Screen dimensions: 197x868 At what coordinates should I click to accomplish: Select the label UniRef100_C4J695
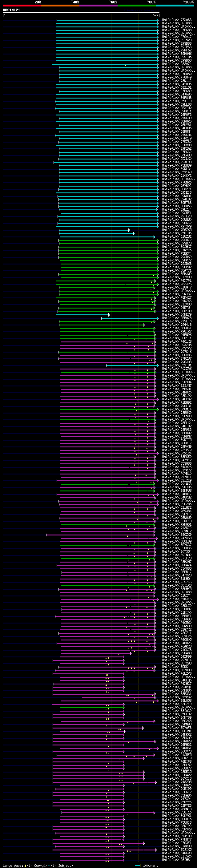click(x=177, y=94)
